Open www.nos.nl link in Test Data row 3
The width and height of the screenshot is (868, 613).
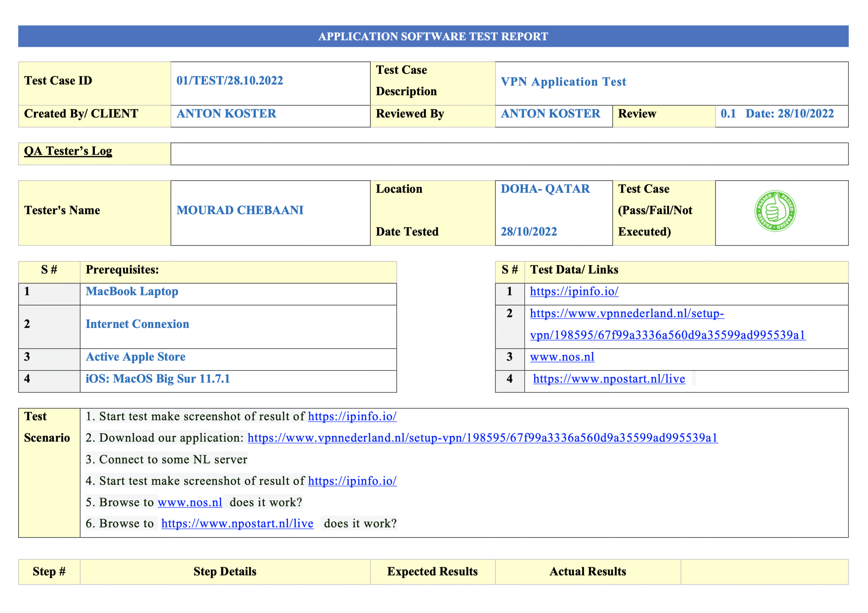coord(562,357)
